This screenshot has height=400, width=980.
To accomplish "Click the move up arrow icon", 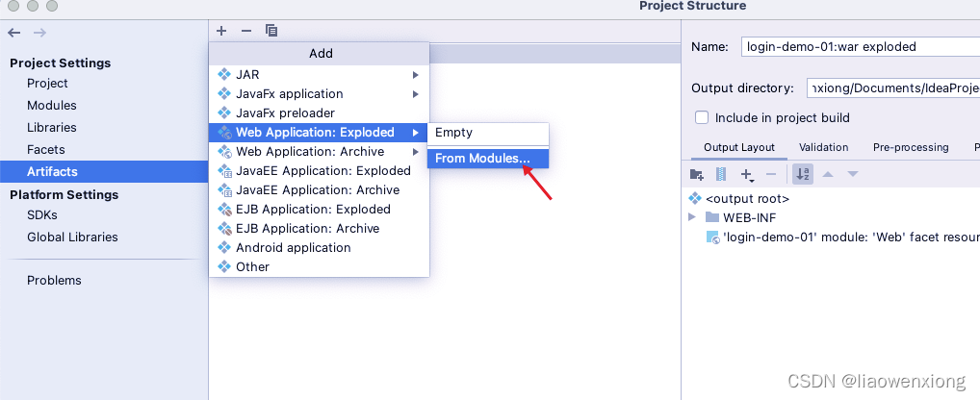I will tap(828, 174).
